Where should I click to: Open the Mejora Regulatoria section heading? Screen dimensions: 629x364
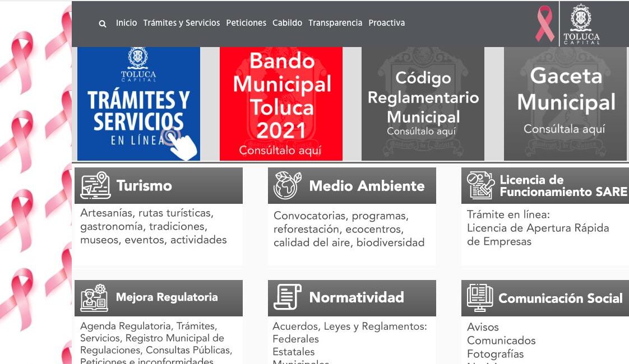tap(167, 297)
